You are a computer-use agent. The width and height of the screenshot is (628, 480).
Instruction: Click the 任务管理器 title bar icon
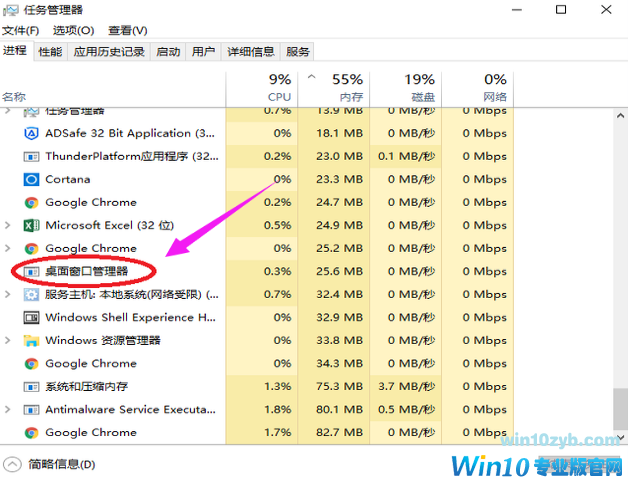click(x=10, y=10)
